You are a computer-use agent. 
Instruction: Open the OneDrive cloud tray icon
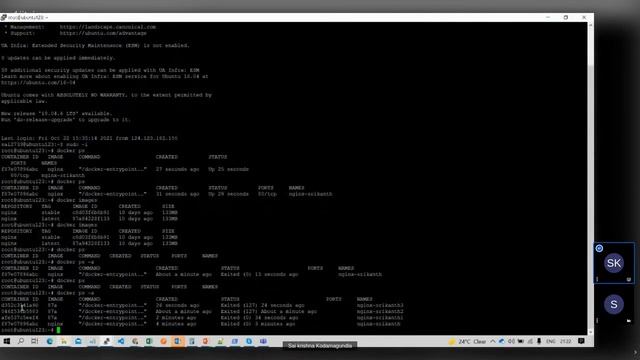pos(502,341)
